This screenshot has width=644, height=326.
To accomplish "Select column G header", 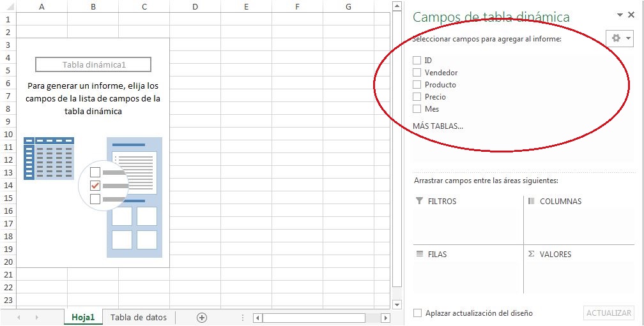I will tap(348, 6).
